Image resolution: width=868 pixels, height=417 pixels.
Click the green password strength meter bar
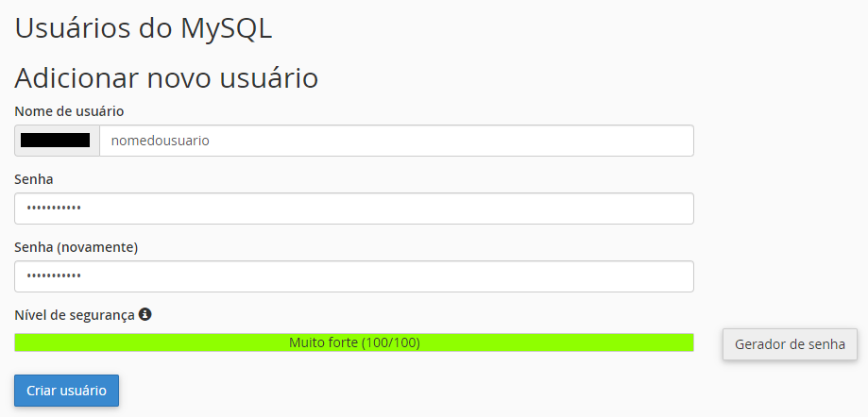[x=354, y=342]
